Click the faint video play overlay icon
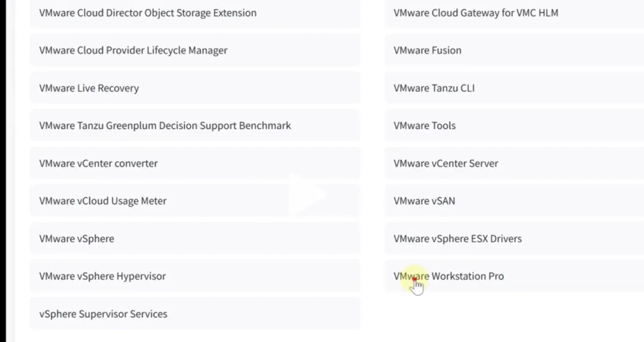The width and height of the screenshot is (644, 342). [309, 195]
